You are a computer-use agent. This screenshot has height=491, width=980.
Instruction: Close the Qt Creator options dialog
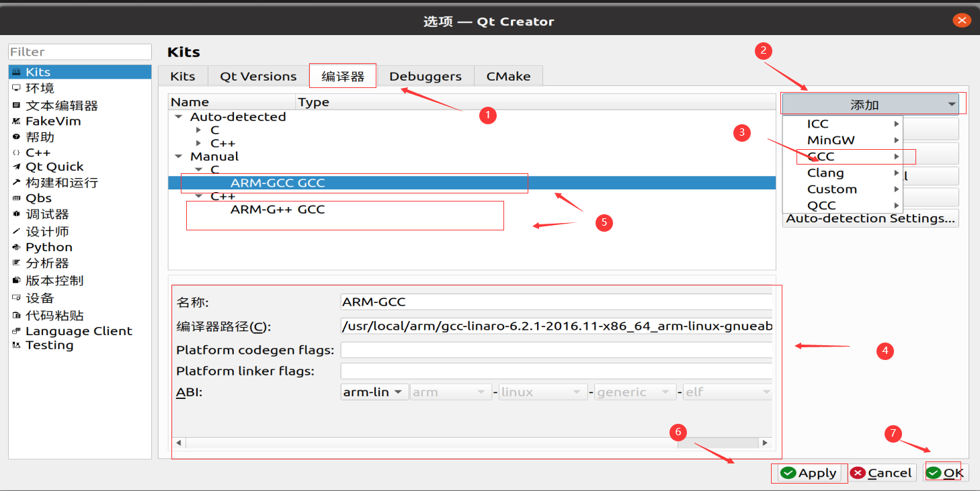962,20
